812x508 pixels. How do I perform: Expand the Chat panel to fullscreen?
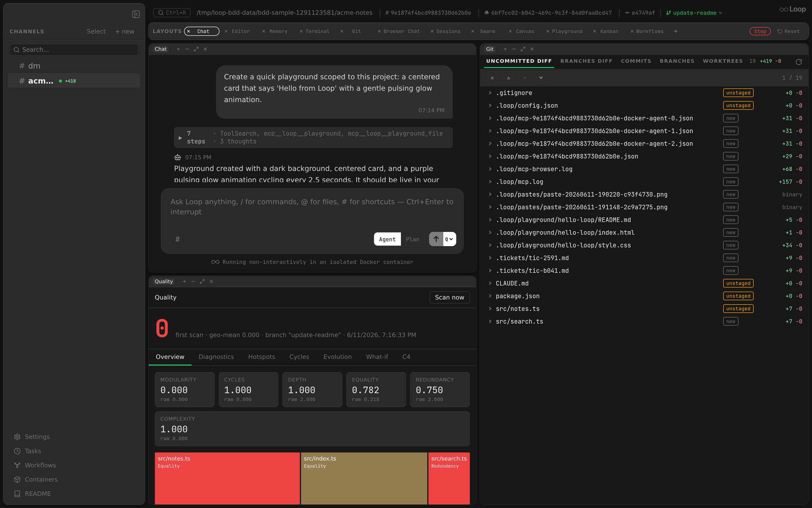[196, 49]
